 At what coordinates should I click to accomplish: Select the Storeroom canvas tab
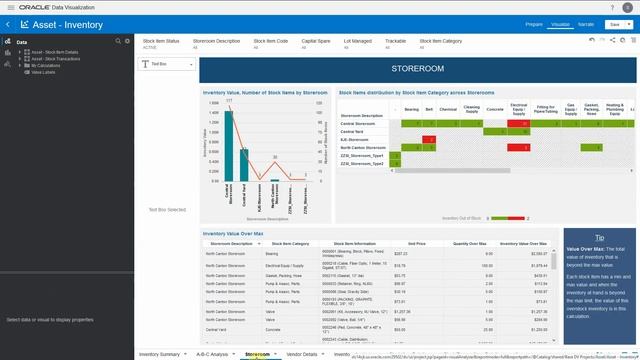(x=257, y=354)
